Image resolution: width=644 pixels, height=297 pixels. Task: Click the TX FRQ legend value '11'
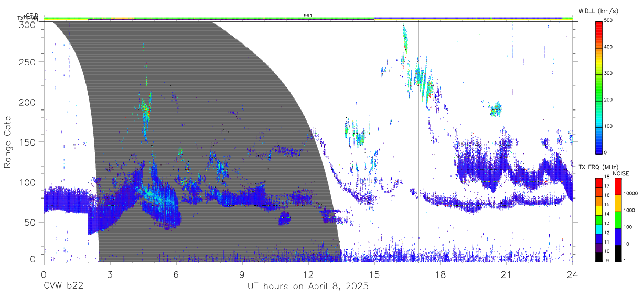pyautogui.click(x=606, y=242)
